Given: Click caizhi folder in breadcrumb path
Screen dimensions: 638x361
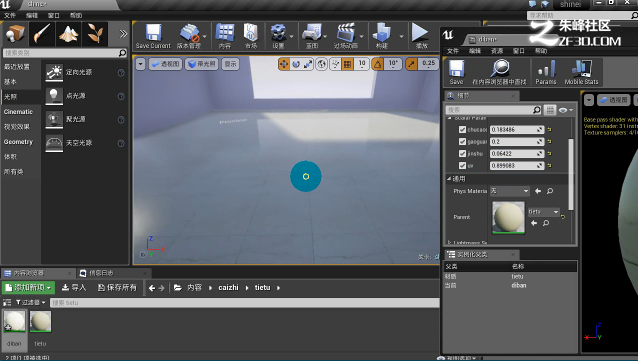Looking at the screenshot, I should tap(228, 288).
